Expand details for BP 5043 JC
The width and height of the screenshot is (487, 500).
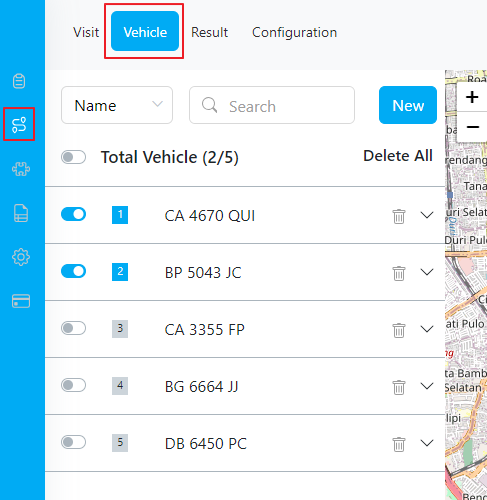point(427,272)
